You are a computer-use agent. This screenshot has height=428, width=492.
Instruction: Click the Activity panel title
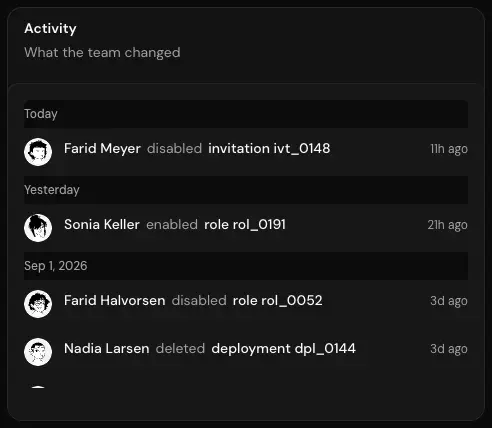tap(50, 29)
